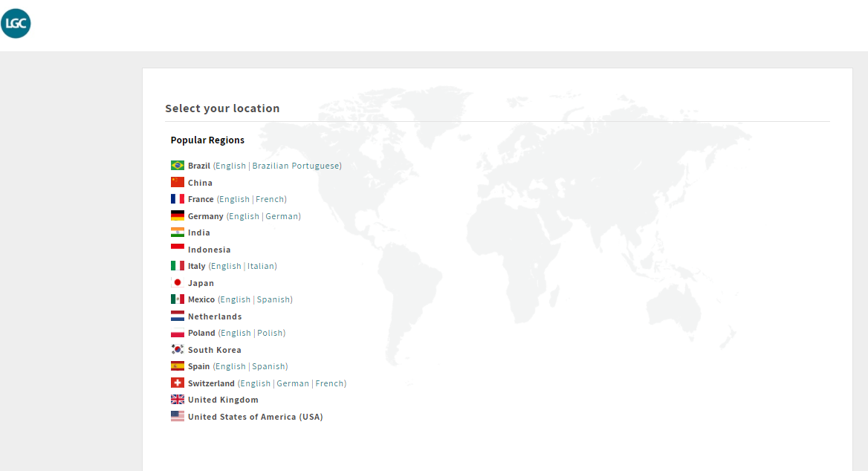Click the Italy flag icon
The image size is (868, 471).
pyautogui.click(x=177, y=266)
